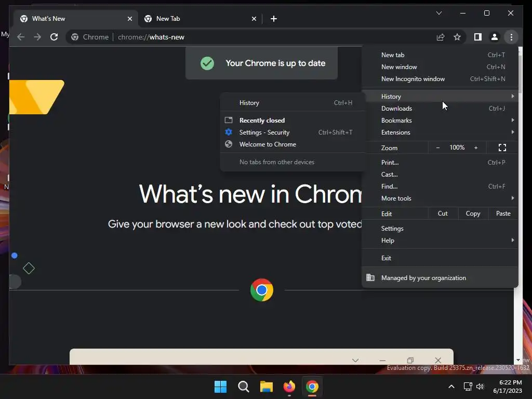This screenshot has height=399, width=532.
Task: Open the volume tray icon
Action: click(x=480, y=387)
